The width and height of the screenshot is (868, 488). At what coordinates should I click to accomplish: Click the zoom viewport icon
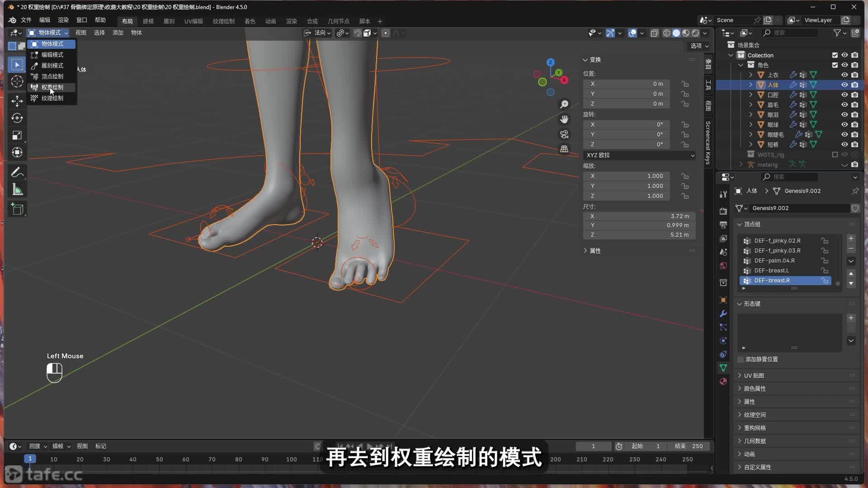pyautogui.click(x=564, y=104)
